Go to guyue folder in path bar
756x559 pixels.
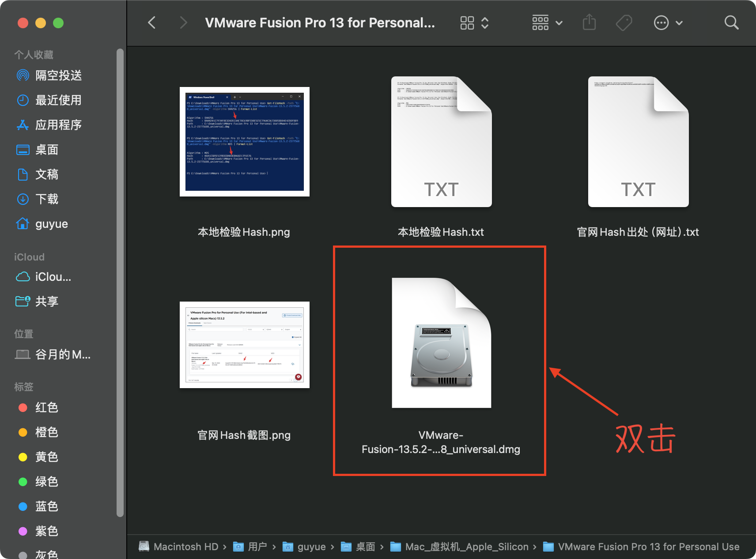click(x=304, y=547)
